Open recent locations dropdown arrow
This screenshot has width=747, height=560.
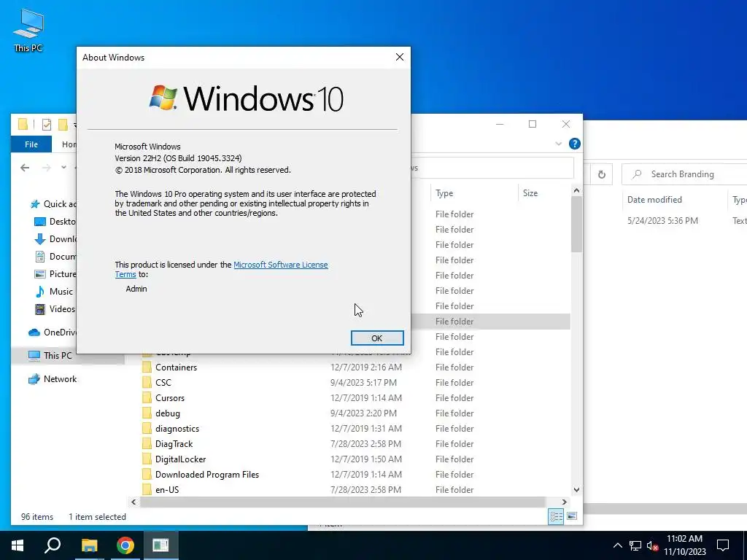coord(63,167)
